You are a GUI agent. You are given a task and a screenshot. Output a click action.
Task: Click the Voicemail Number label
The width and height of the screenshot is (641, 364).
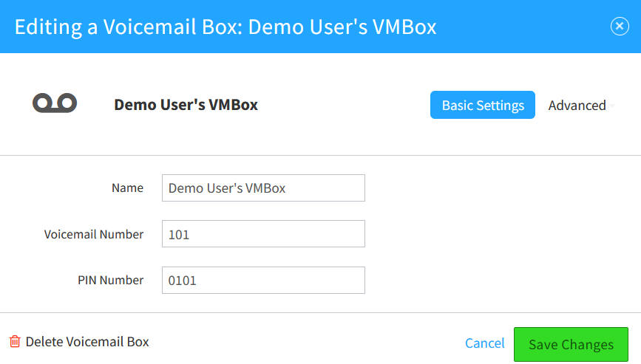pyautogui.click(x=94, y=234)
